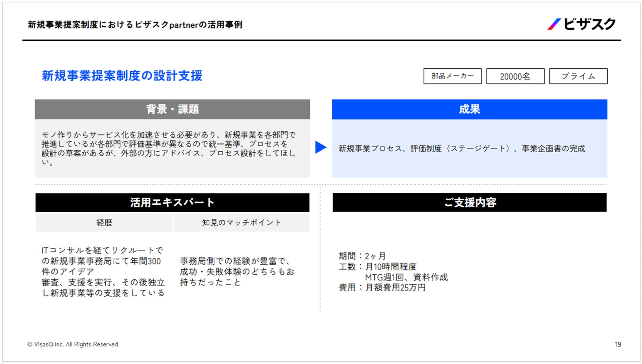
Task: Click the background text starting モノ作りからサービス化
Action: [169, 149]
